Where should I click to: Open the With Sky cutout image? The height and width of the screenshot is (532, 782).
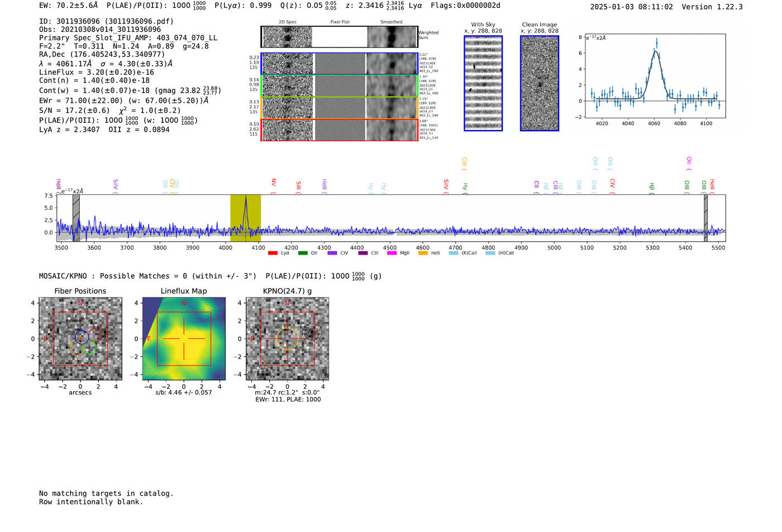483,83
